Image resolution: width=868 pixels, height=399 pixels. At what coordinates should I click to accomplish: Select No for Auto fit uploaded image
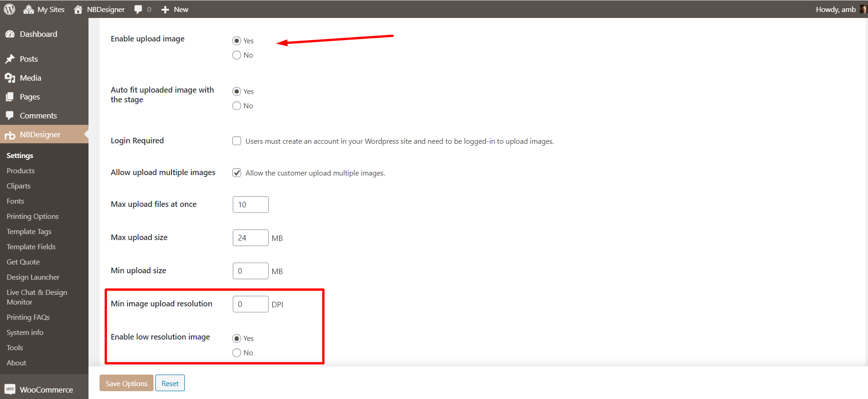tap(236, 106)
